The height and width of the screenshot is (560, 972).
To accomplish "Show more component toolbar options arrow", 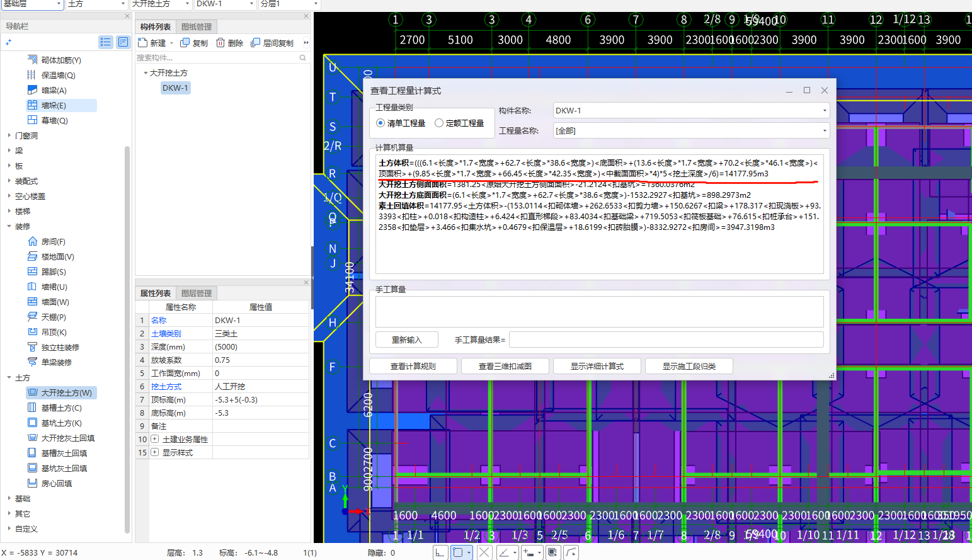I will pyautogui.click(x=306, y=43).
